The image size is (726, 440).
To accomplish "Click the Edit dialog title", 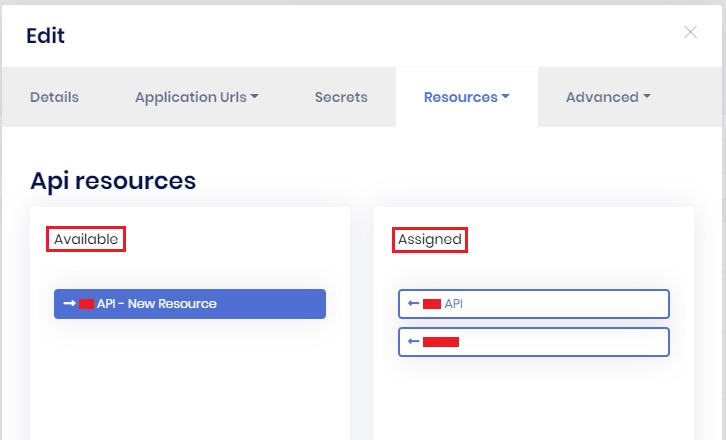I will click(x=45, y=36).
